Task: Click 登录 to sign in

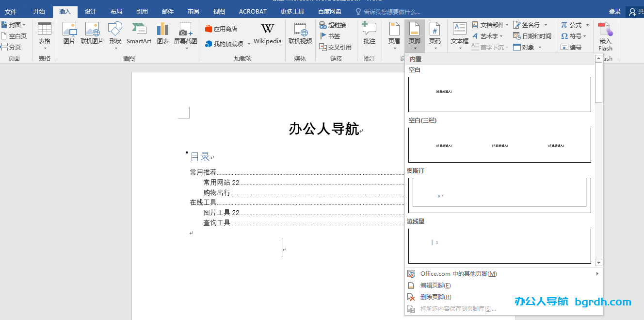Action: click(614, 11)
